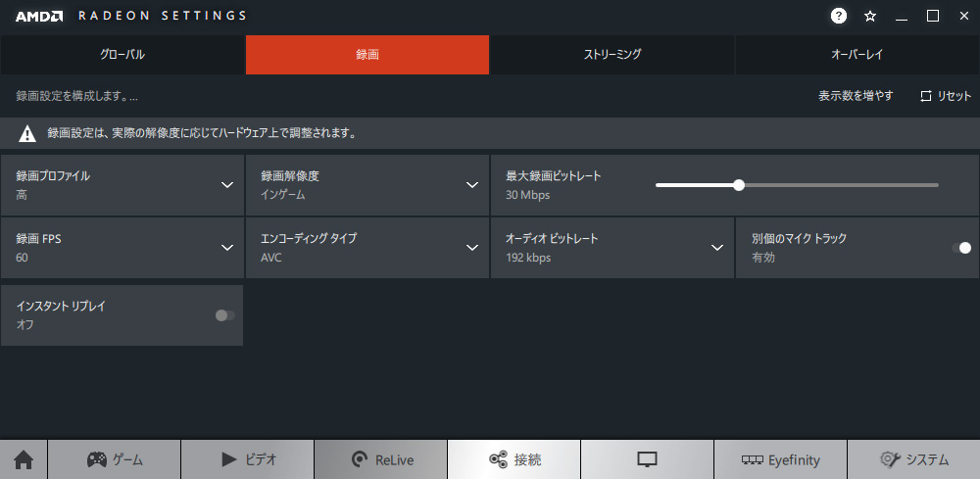Click the warning triangle icon
This screenshot has width=980, height=479.
point(26,133)
